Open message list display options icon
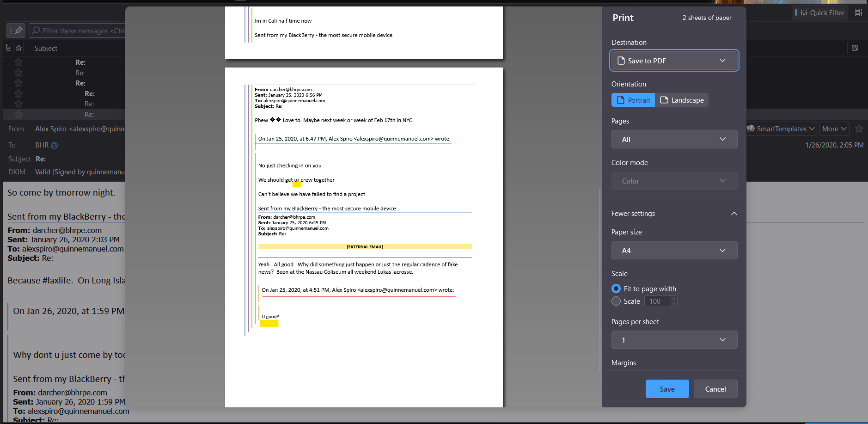This screenshot has width=868, height=424. [x=858, y=13]
